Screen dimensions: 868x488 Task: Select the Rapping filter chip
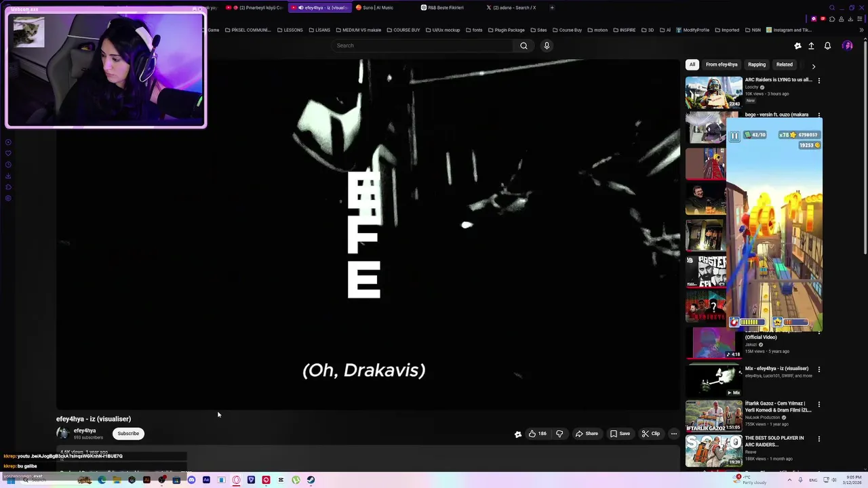coord(757,64)
